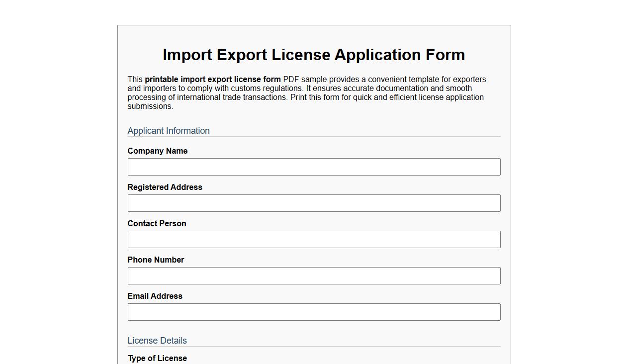Click the Contact Person label
The height and width of the screenshot is (364, 628).
157,223
